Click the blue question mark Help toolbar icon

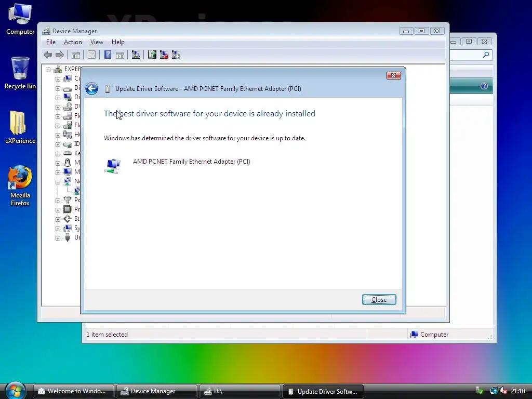click(x=108, y=55)
